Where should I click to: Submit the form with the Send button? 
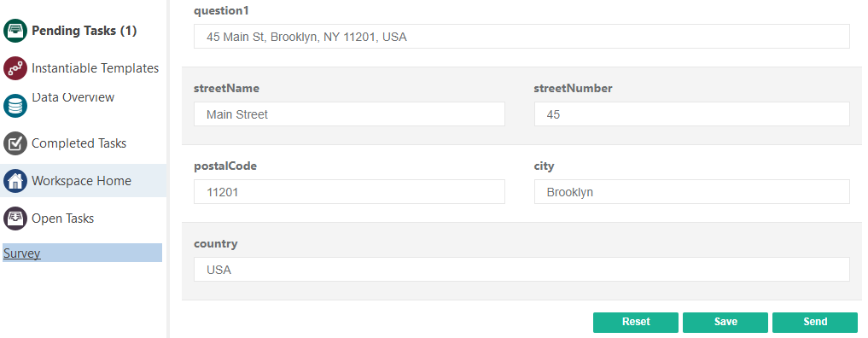click(x=815, y=322)
